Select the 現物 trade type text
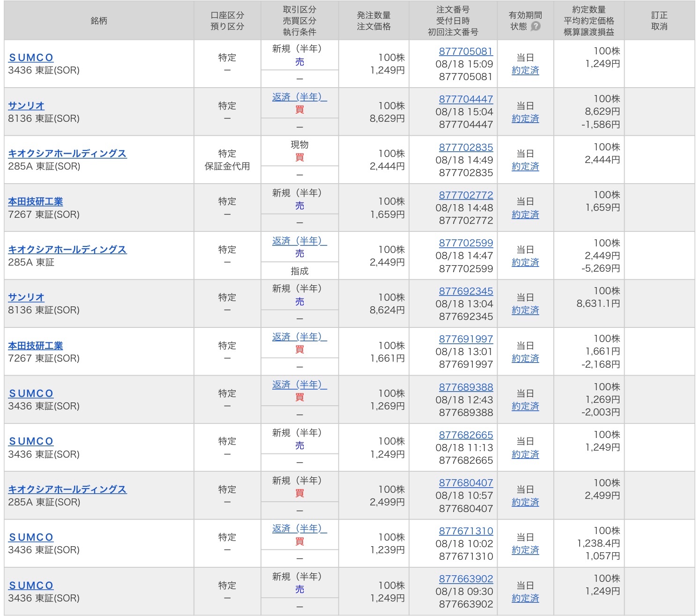Screen dimensions: 700x616 tap(299, 145)
